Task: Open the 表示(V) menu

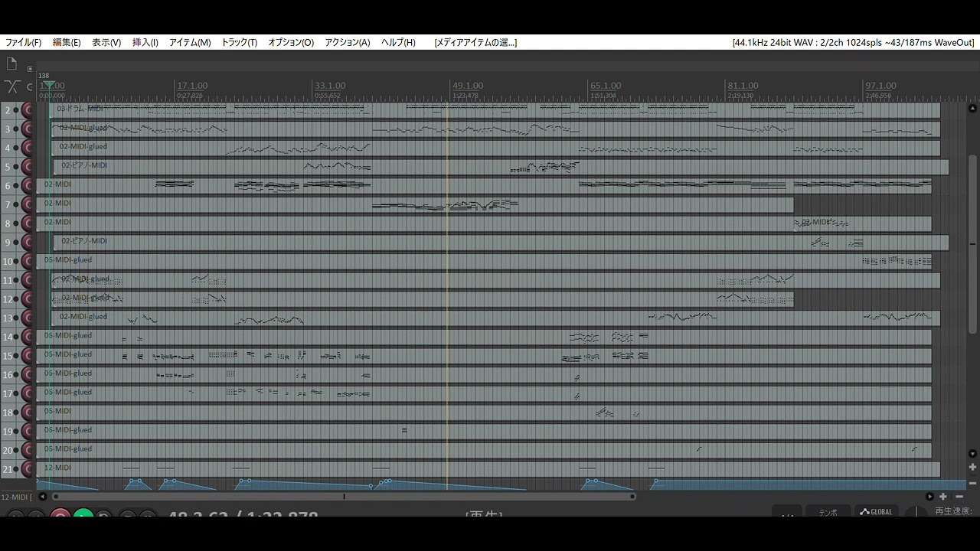Action: (x=106, y=43)
